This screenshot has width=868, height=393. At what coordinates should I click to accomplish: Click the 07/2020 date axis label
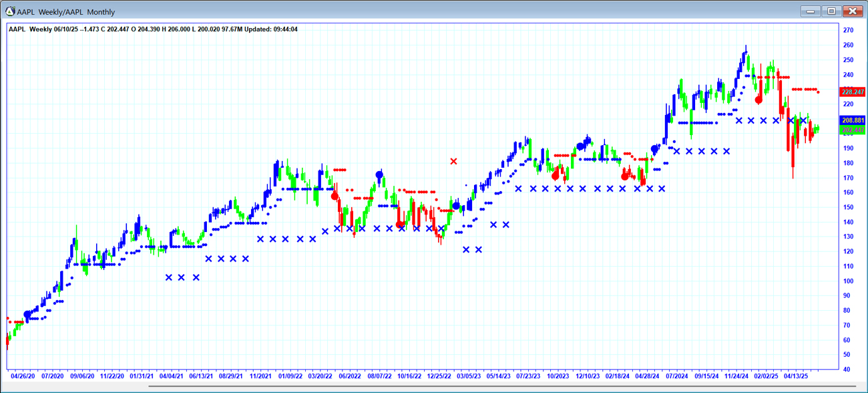(x=53, y=376)
